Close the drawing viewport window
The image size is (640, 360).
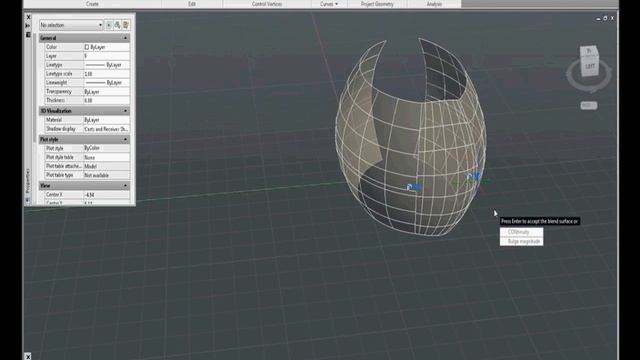612,18
